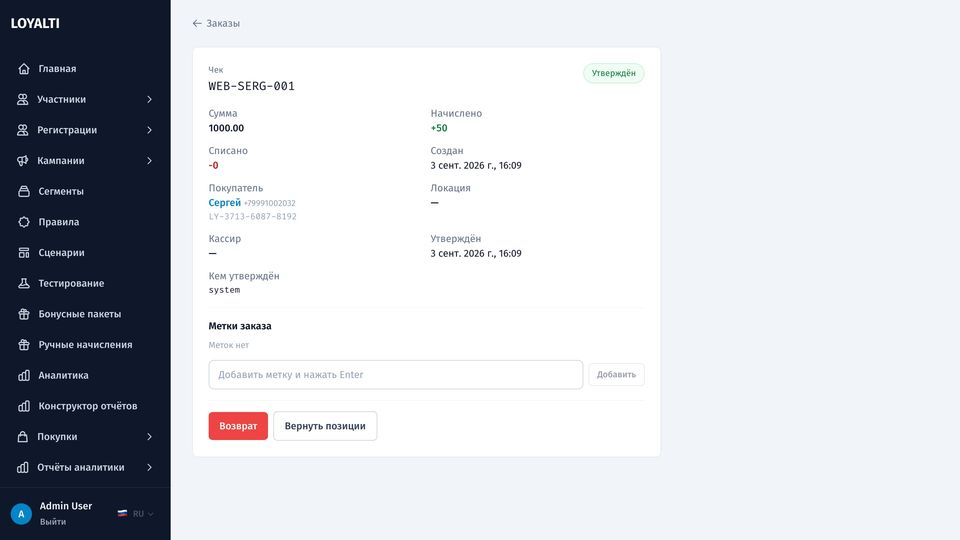Click the home icon beside Главная

coord(24,69)
